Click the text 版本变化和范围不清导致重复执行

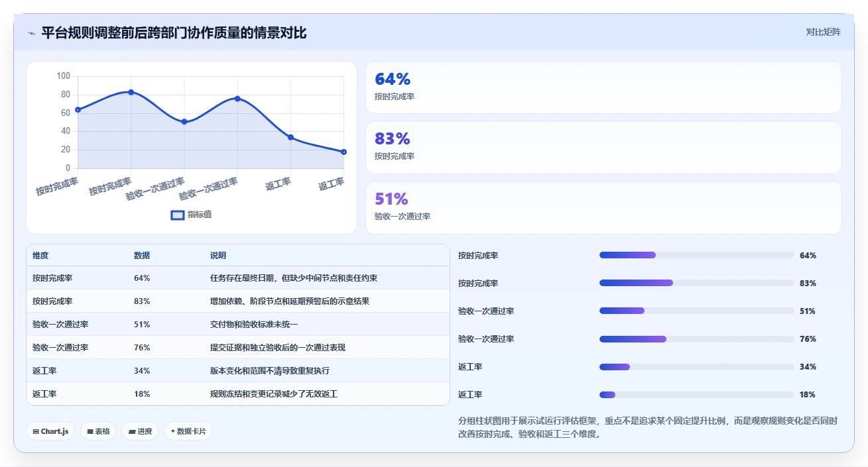coord(270,371)
